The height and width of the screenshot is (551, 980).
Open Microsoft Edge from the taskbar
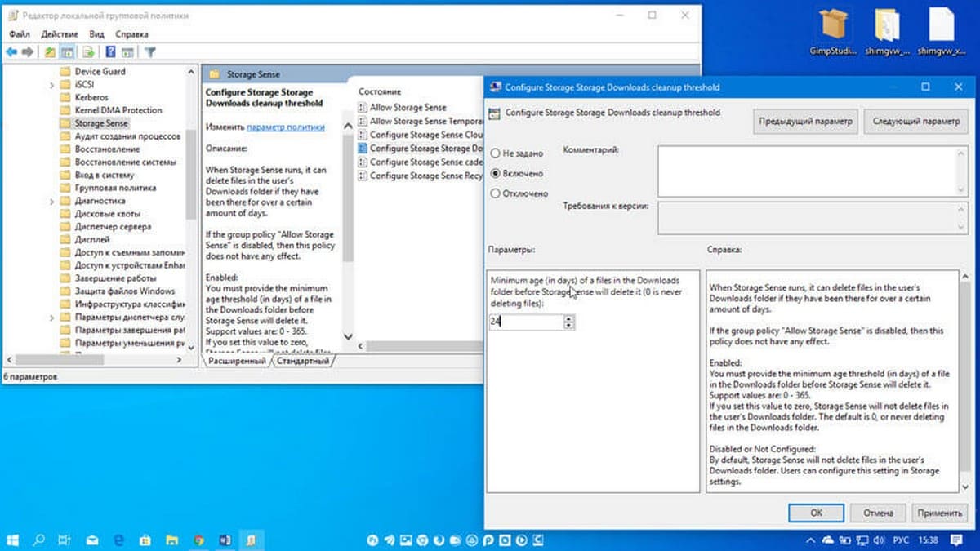pos(118,540)
